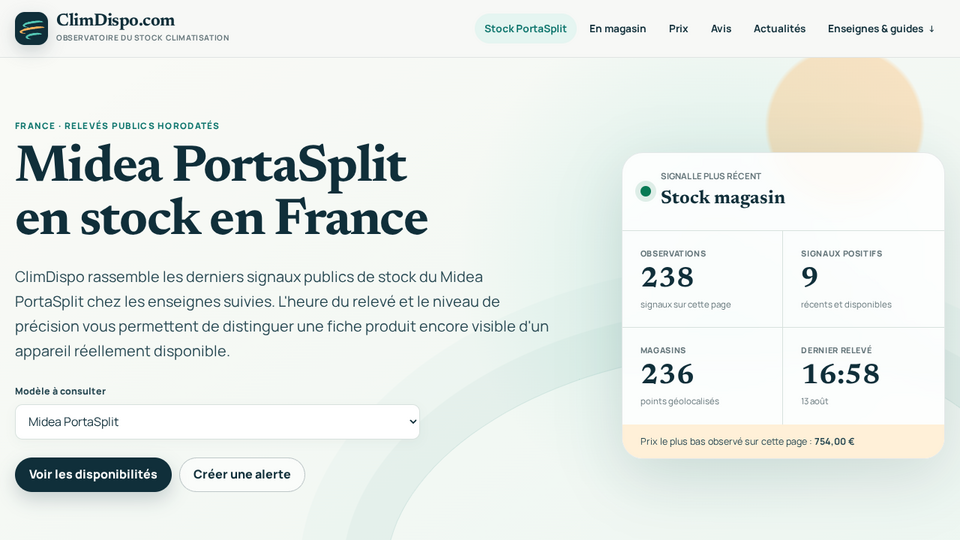Screen dimensions: 960x540
Task: Select the Stock PortaSplit nav tab
Action: pos(525,29)
